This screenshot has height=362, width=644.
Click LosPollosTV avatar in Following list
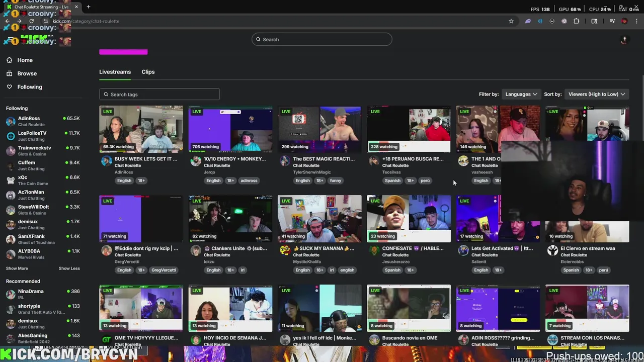[x=11, y=136]
